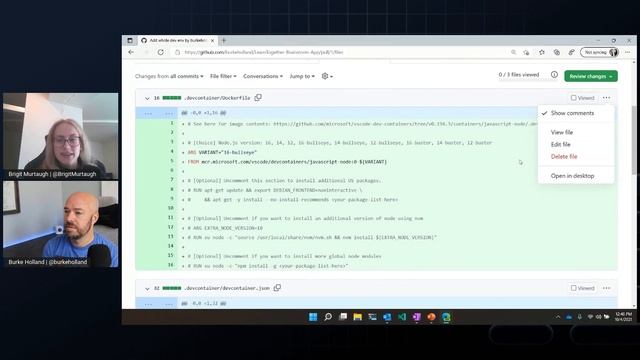Expand hidden lines above Dockerfile diff
This screenshot has width=640, height=360.
pyautogui.click(x=157, y=113)
